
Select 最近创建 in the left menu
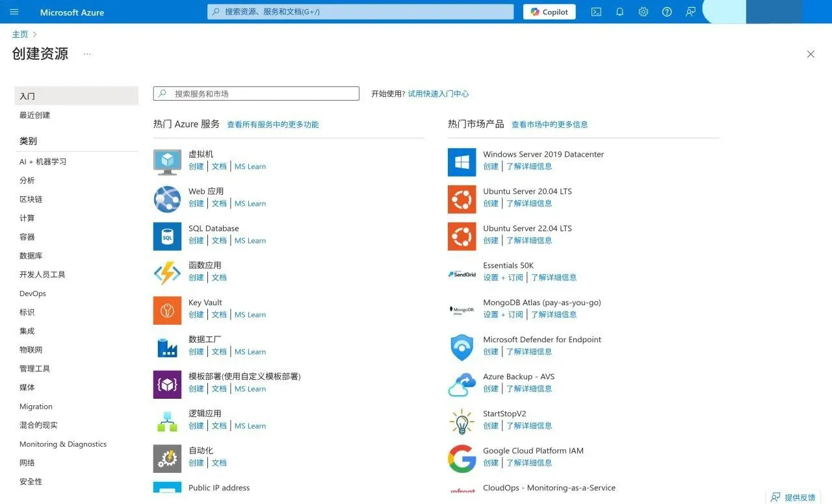(34, 115)
